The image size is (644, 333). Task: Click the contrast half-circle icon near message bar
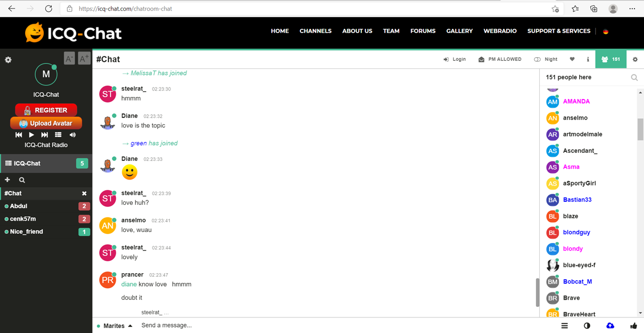tap(587, 325)
